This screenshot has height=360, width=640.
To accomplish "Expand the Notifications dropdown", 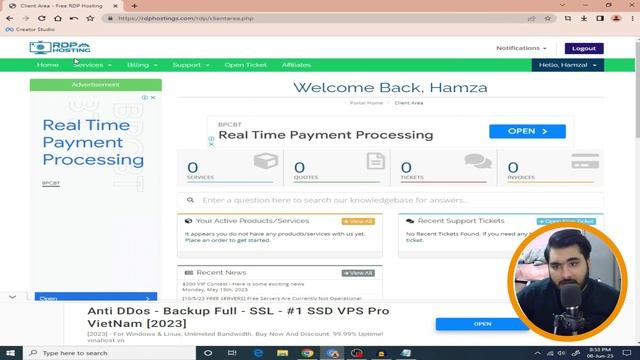I will click(521, 48).
